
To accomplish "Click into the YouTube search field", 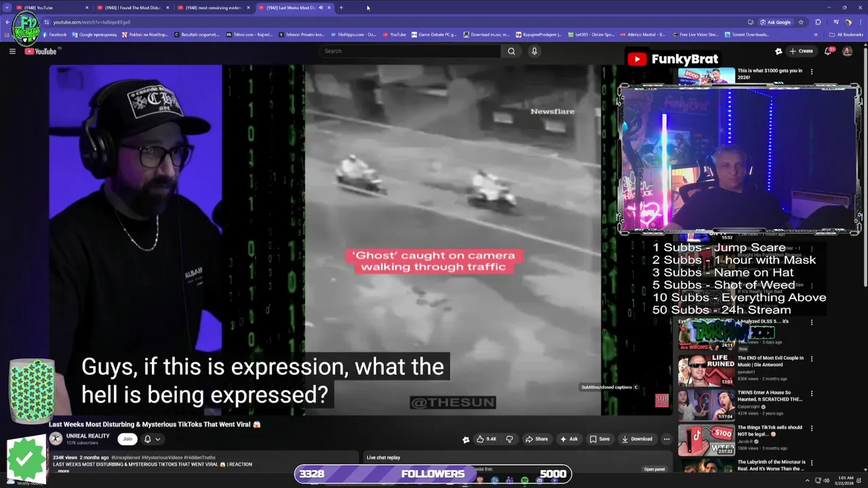I will tap(410, 51).
